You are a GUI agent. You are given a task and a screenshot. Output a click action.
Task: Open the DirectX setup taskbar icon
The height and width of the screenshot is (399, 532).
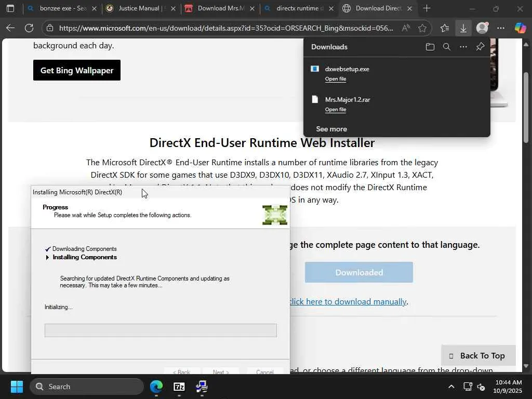pos(202,387)
